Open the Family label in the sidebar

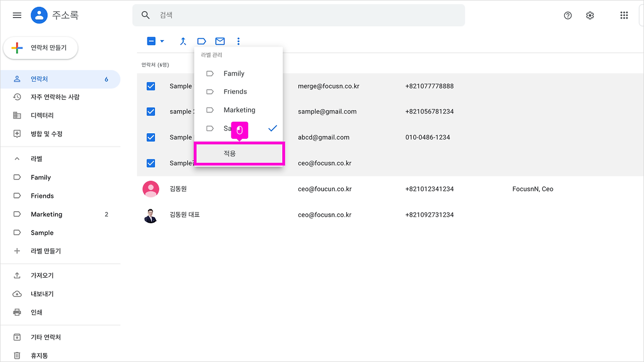[60, 177]
